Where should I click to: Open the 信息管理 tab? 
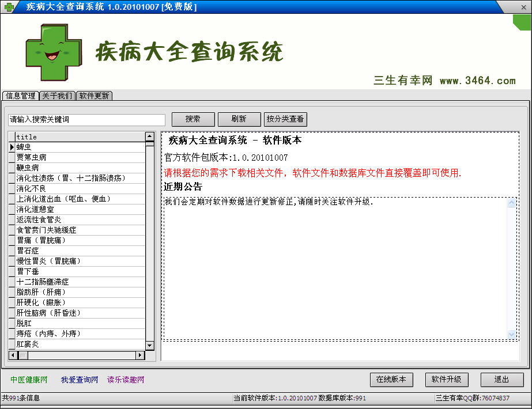[x=21, y=96]
